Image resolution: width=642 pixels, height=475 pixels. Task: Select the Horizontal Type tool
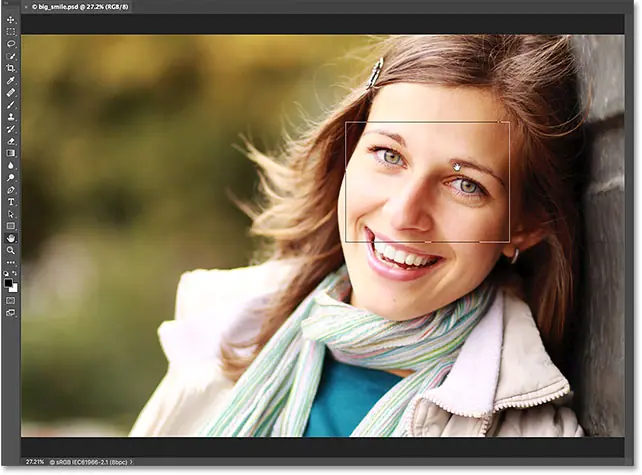tap(10, 201)
